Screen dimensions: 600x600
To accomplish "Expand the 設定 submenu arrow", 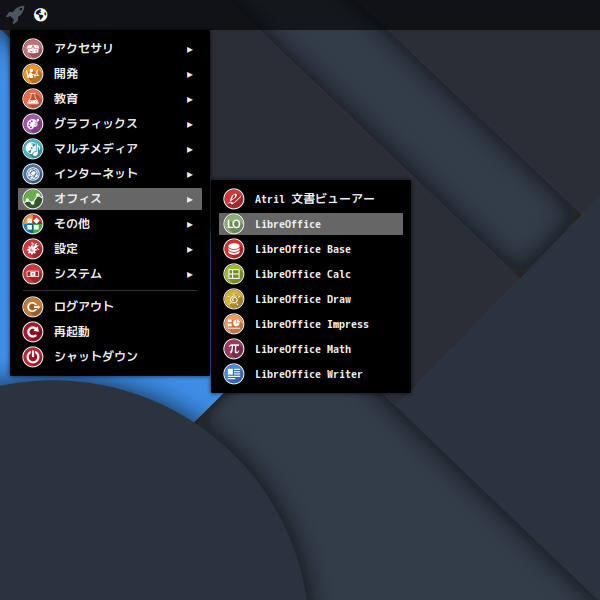I will [x=189, y=250].
